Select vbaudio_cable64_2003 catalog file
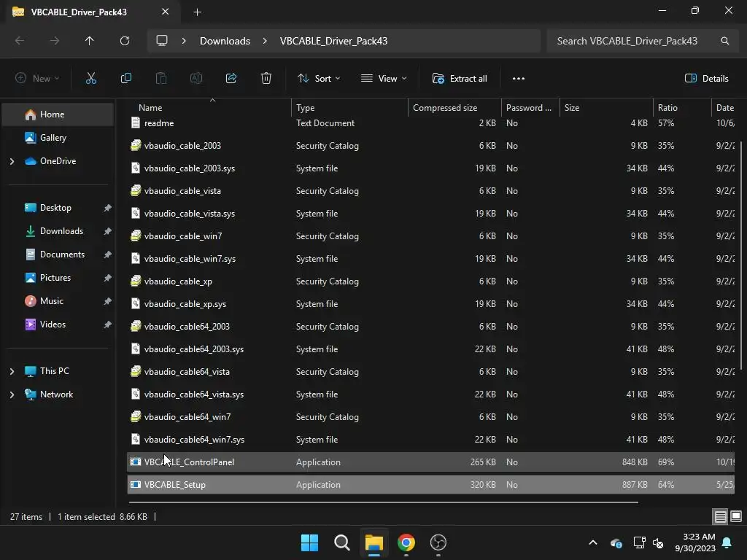This screenshot has height=560, width=747. click(x=430, y=327)
